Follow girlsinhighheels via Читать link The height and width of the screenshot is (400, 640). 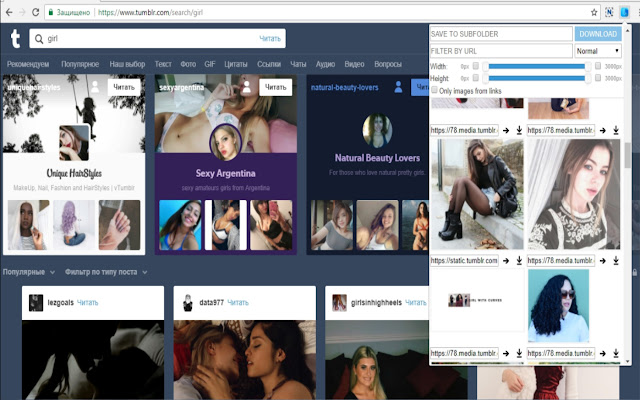pos(416,303)
